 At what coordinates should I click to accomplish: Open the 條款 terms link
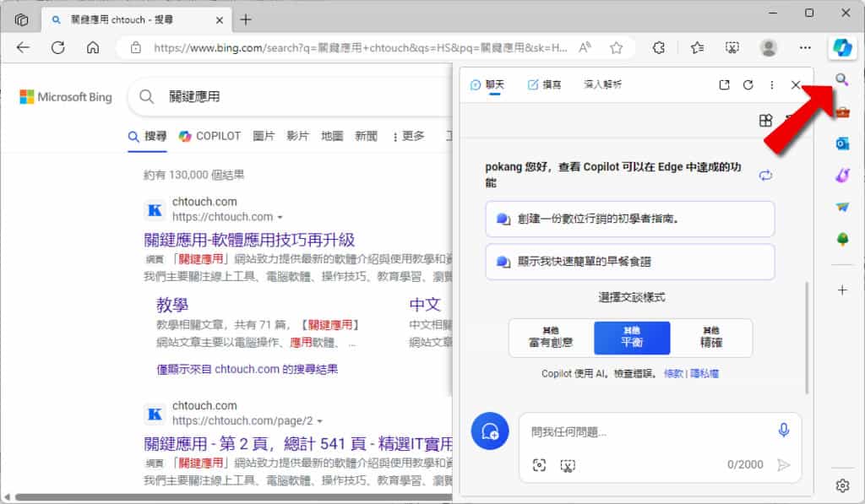tap(673, 373)
